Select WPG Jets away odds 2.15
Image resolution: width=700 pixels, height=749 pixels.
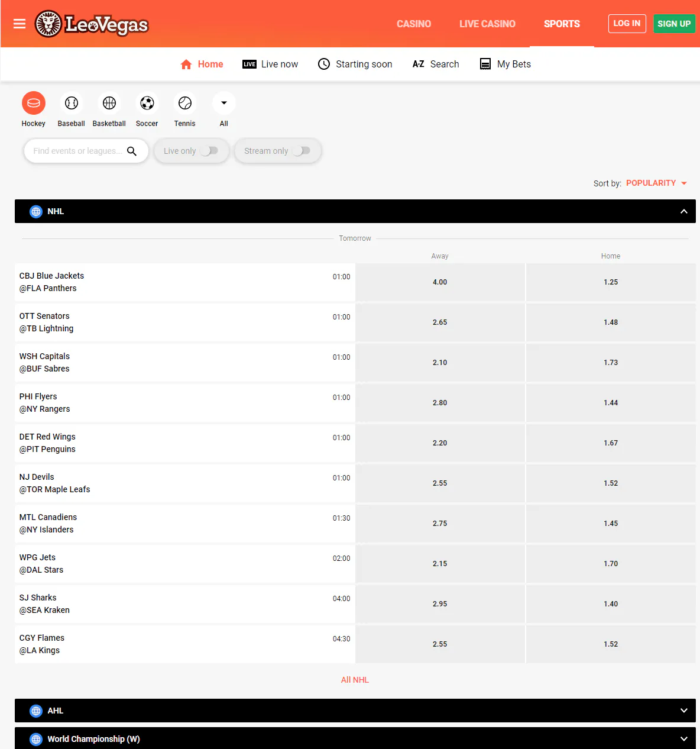point(440,564)
